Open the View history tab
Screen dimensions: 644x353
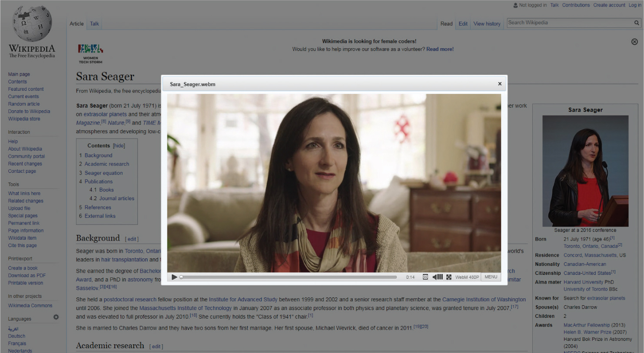(x=487, y=24)
